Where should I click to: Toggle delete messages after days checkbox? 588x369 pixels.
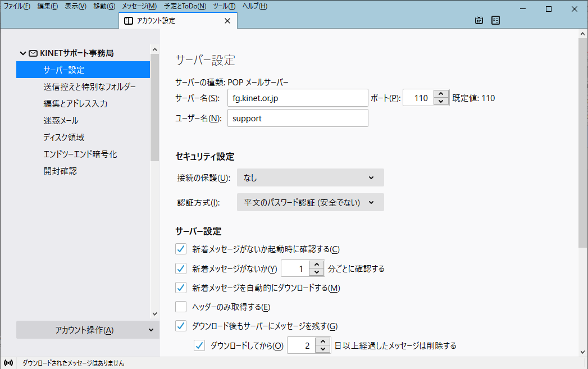click(199, 345)
